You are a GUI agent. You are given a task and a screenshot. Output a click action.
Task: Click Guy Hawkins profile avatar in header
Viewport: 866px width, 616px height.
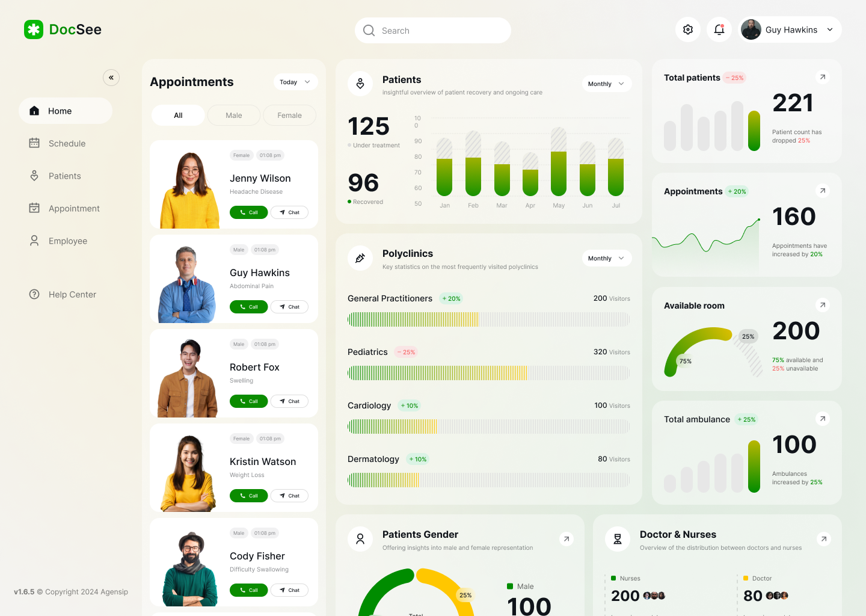click(x=751, y=29)
